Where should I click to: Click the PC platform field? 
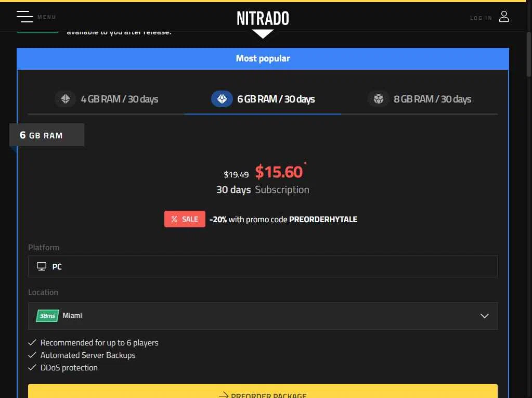263,266
